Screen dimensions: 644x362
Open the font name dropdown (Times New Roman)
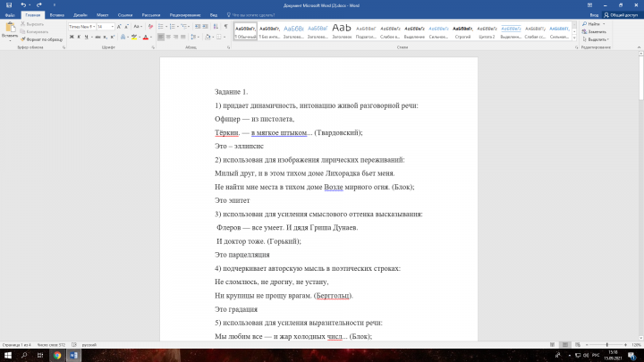click(94, 26)
